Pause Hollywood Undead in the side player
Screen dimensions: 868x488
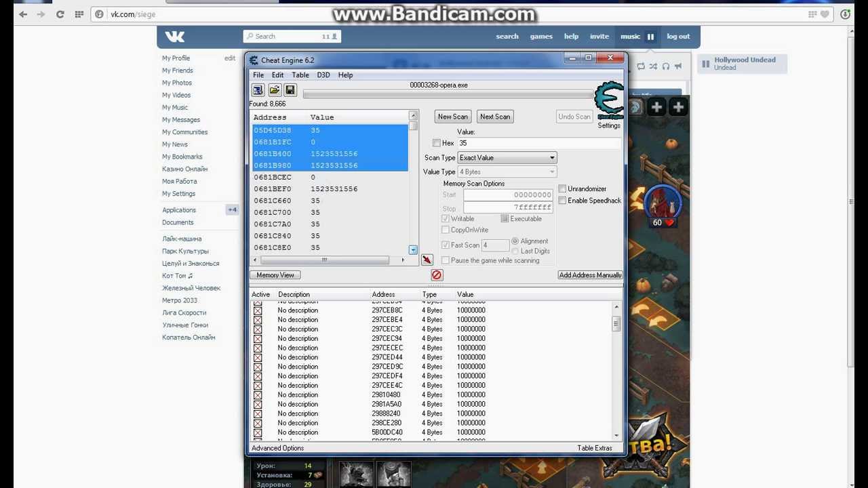tap(705, 64)
